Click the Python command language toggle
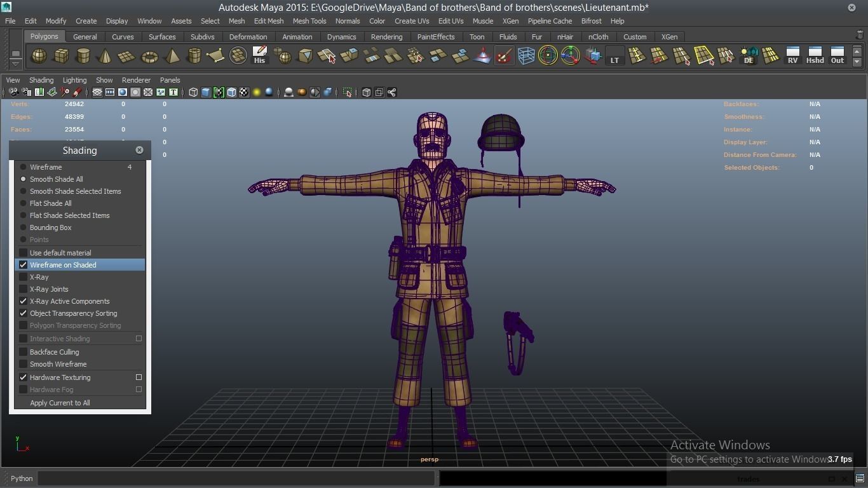This screenshot has height=488, width=868. click(21, 478)
